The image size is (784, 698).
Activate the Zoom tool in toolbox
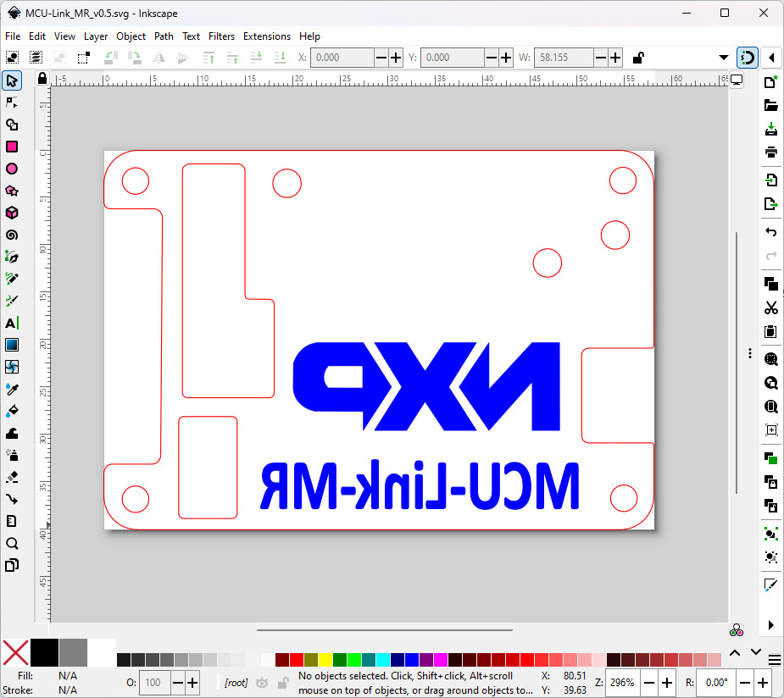point(12,543)
